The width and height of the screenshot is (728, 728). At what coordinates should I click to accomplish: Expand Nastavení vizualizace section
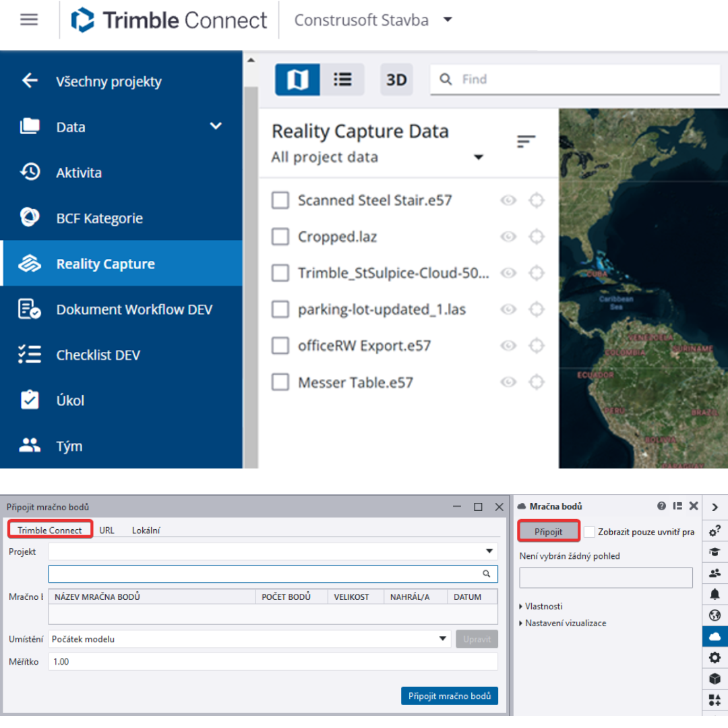point(563,623)
